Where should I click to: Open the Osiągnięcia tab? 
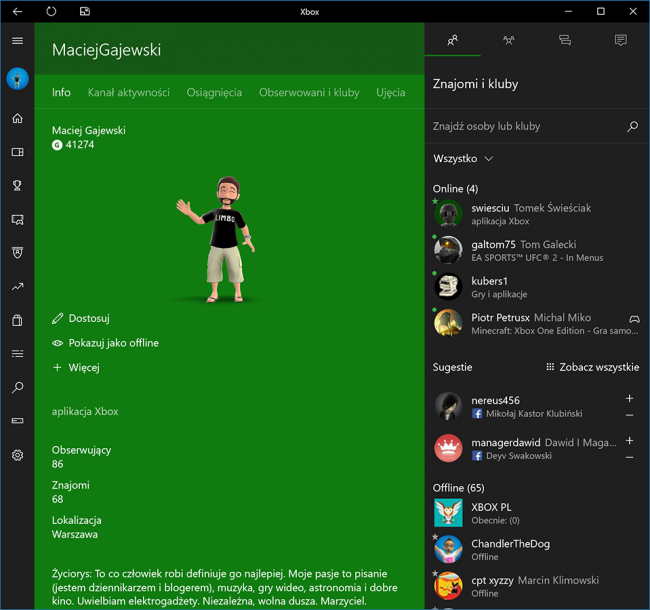click(214, 92)
